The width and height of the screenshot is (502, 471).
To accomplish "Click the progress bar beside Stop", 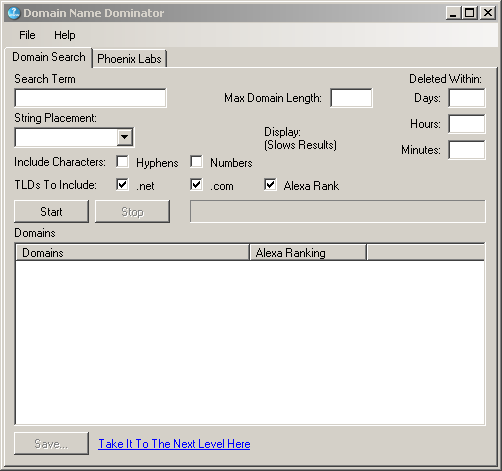I will [338, 211].
